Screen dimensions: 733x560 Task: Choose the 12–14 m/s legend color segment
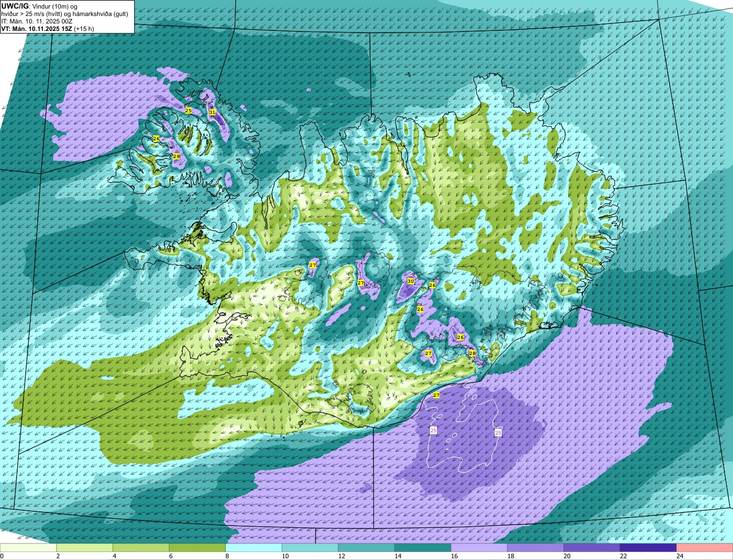tap(366, 548)
